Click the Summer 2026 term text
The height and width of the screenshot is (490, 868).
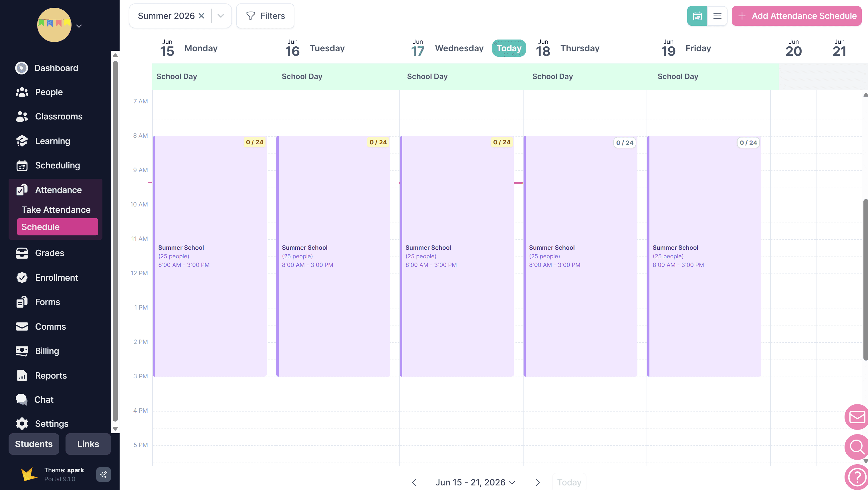(x=166, y=16)
